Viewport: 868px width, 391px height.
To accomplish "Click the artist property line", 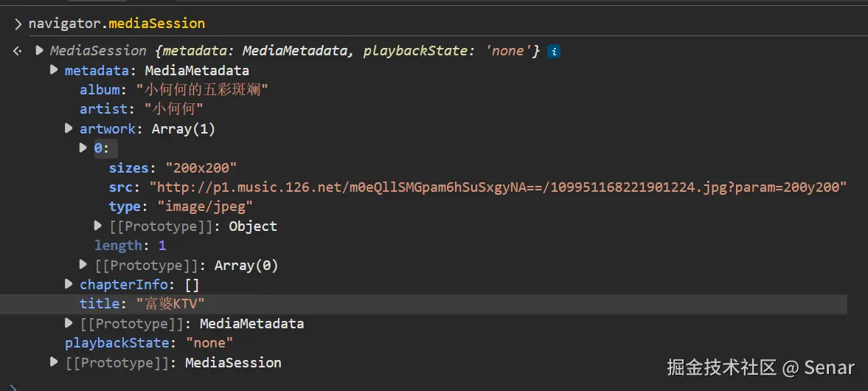I will pyautogui.click(x=141, y=109).
